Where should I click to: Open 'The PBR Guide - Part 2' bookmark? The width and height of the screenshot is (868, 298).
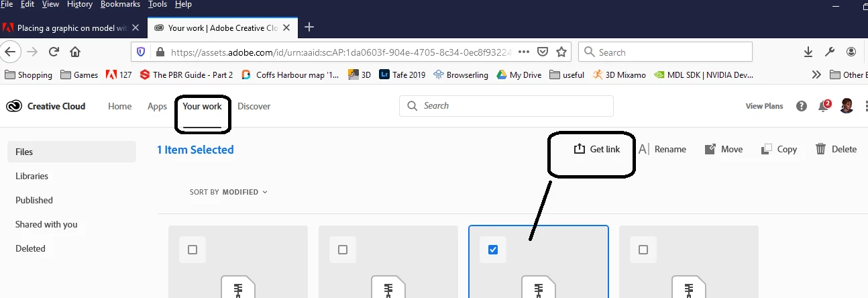tap(186, 74)
